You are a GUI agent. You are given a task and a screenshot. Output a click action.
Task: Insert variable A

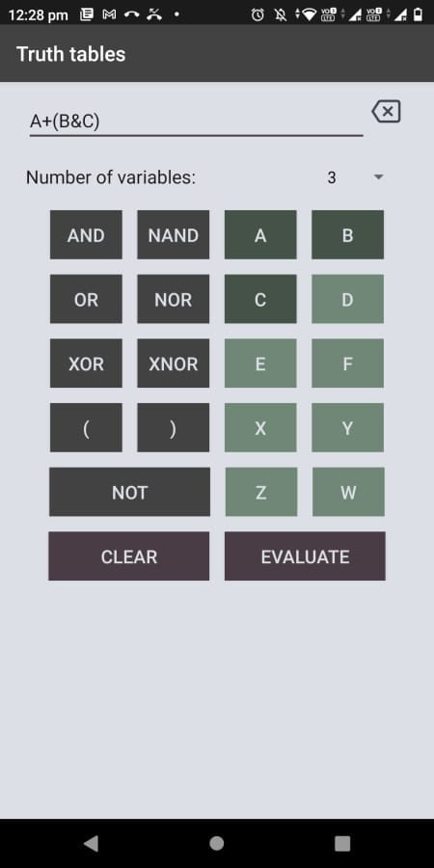pyautogui.click(x=260, y=234)
